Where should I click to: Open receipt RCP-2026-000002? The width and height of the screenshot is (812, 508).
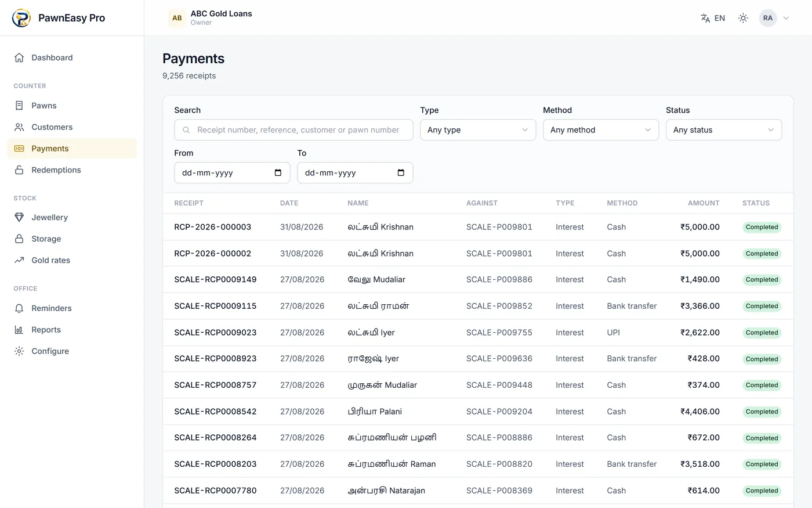pyautogui.click(x=212, y=254)
